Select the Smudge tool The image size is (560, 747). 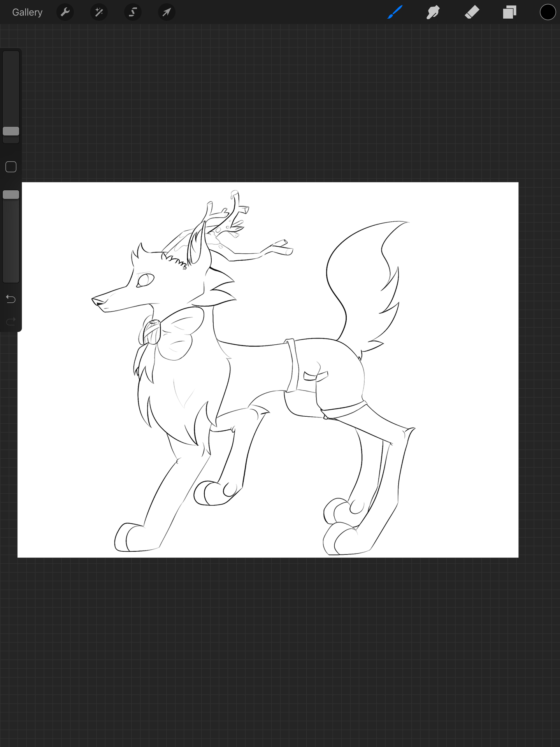tap(433, 12)
